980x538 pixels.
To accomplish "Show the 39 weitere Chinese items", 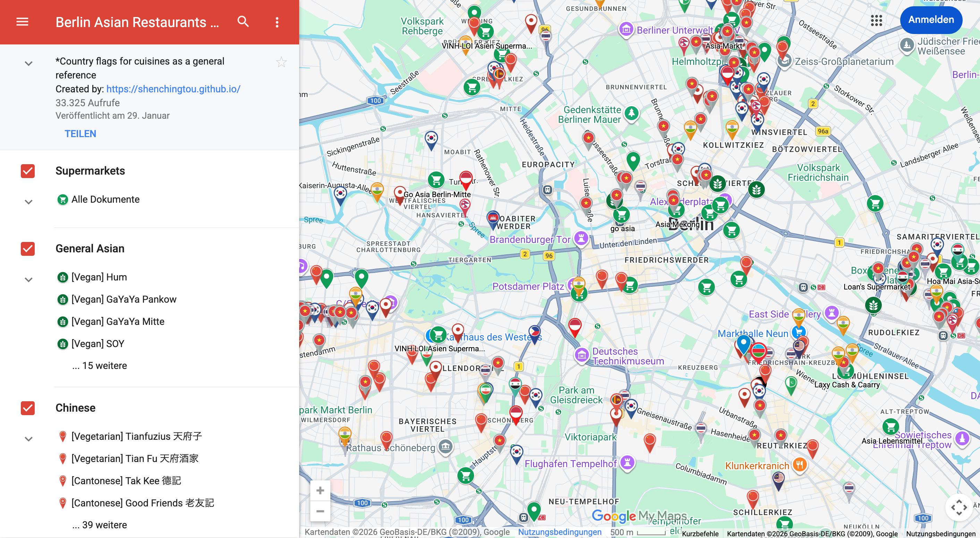I will click(x=100, y=525).
